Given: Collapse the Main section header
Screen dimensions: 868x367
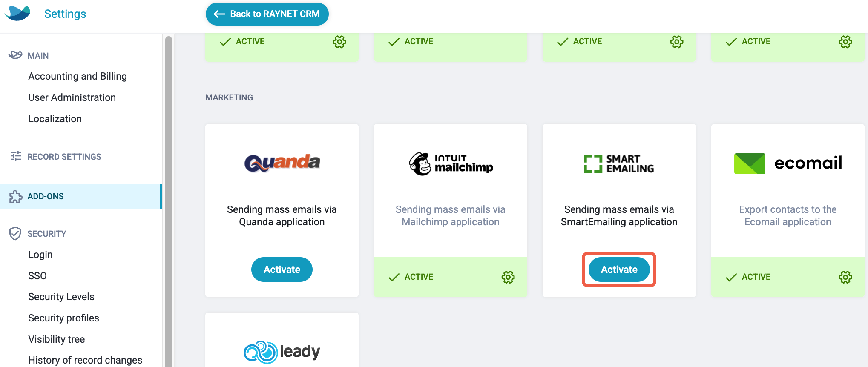Looking at the screenshot, I should point(38,56).
